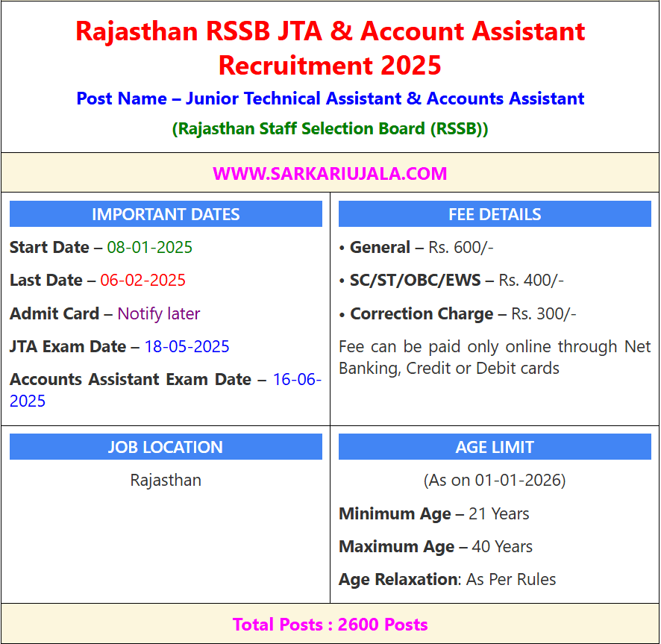The image size is (661, 644).
Task: Click the last date 06-02-2025
Action: 142,281
